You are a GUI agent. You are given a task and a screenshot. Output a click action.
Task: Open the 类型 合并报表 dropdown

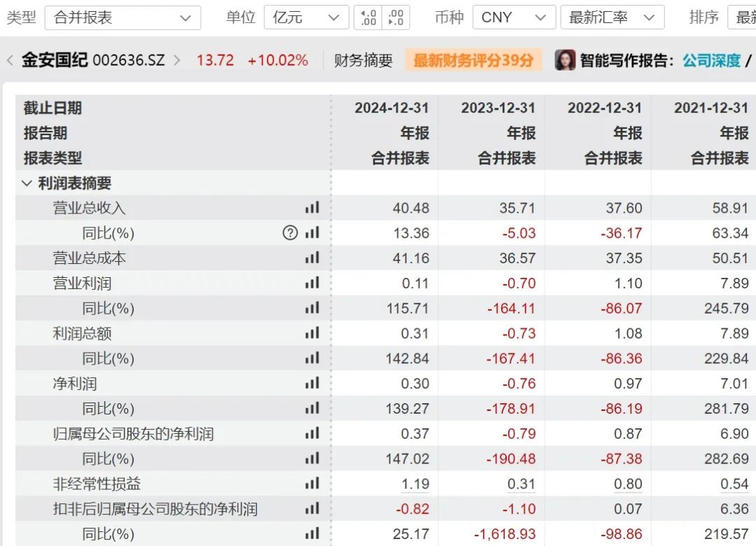coord(122,17)
